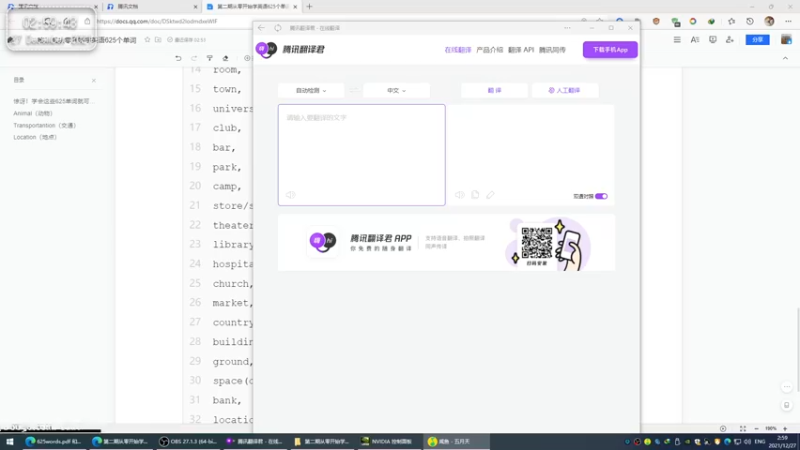Click the word 'park,' on line 19
800x450 pixels.
227,167
